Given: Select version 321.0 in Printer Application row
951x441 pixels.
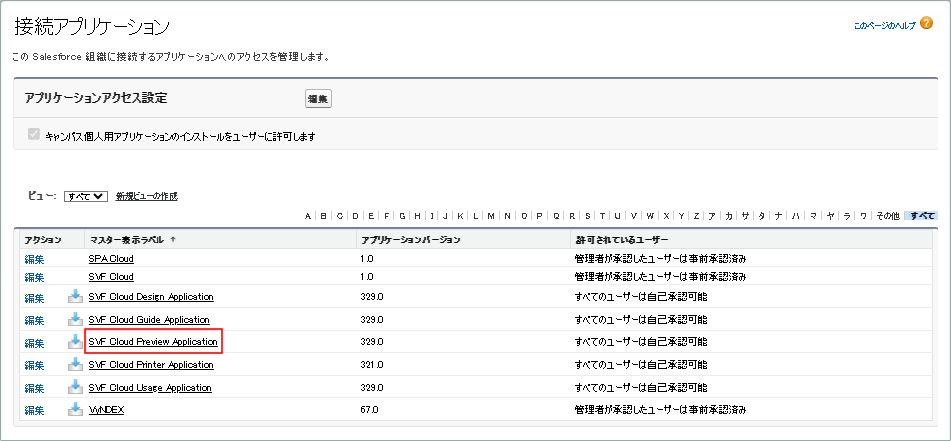Looking at the screenshot, I should pos(372,365).
